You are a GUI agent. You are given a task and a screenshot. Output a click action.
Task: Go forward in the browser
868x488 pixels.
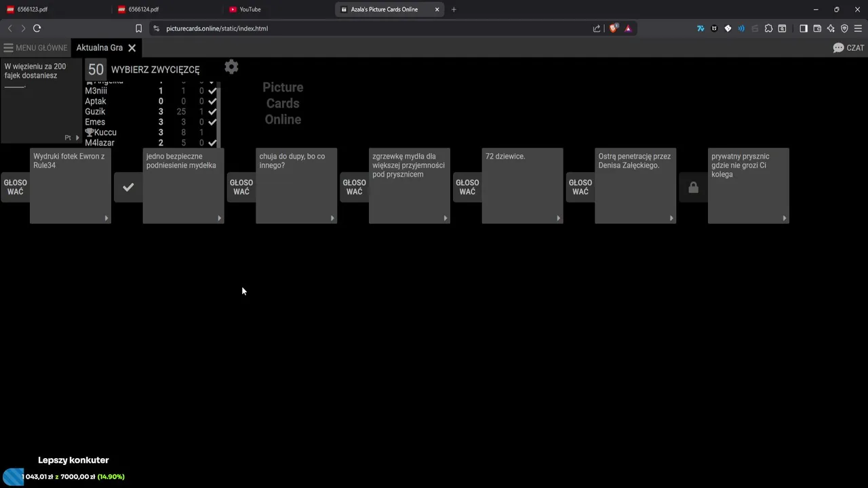(23, 28)
